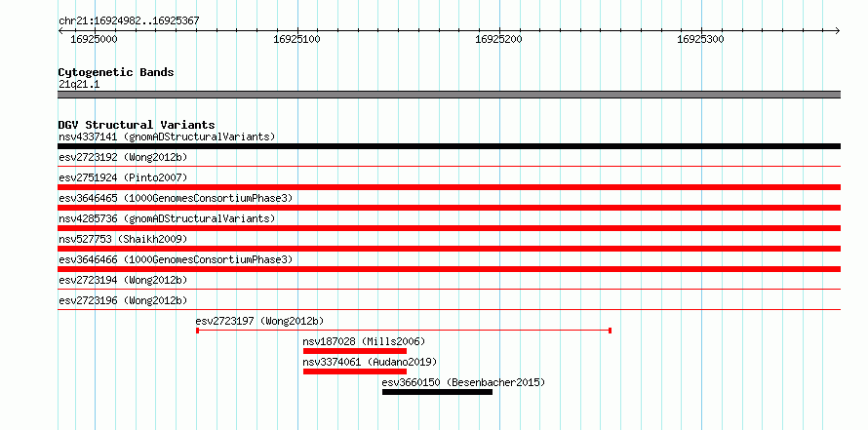Open nsv4285736 (gnomADStructuralVariants) label
The height and width of the screenshot is (430, 868).
coord(167,218)
